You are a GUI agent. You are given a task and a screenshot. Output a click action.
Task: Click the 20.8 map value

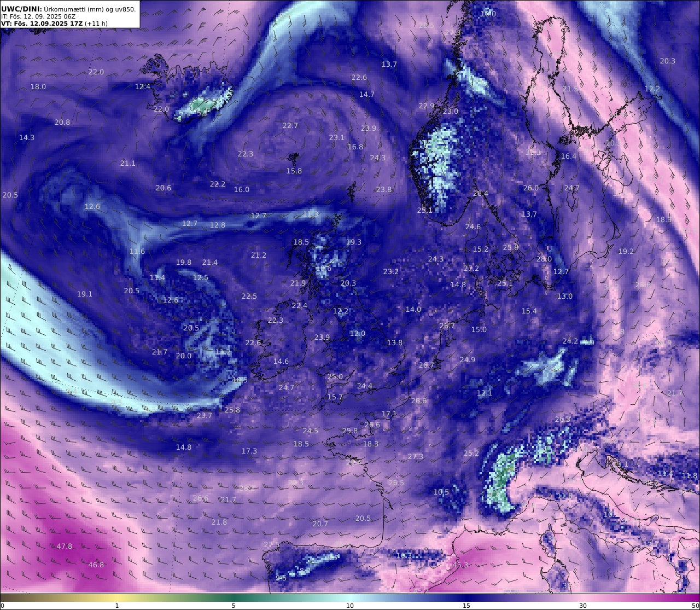[x=62, y=123]
